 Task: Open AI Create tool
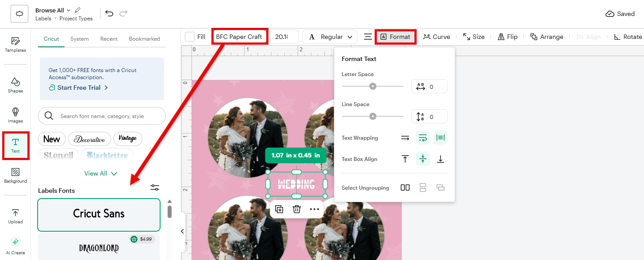coord(15,246)
